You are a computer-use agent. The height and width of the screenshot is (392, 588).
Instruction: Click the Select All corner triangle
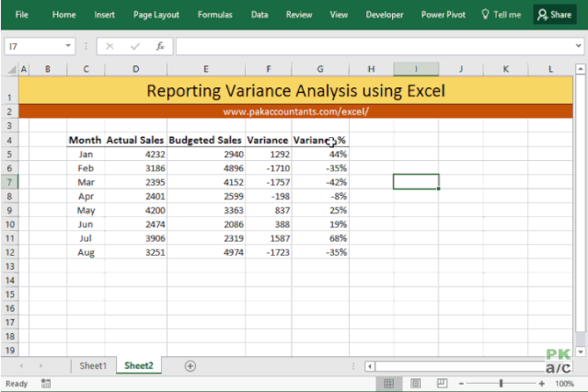[12, 69]
